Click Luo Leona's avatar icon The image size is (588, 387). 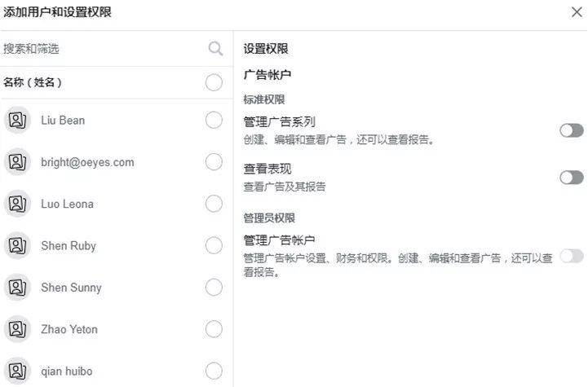(x=17, y=204)
